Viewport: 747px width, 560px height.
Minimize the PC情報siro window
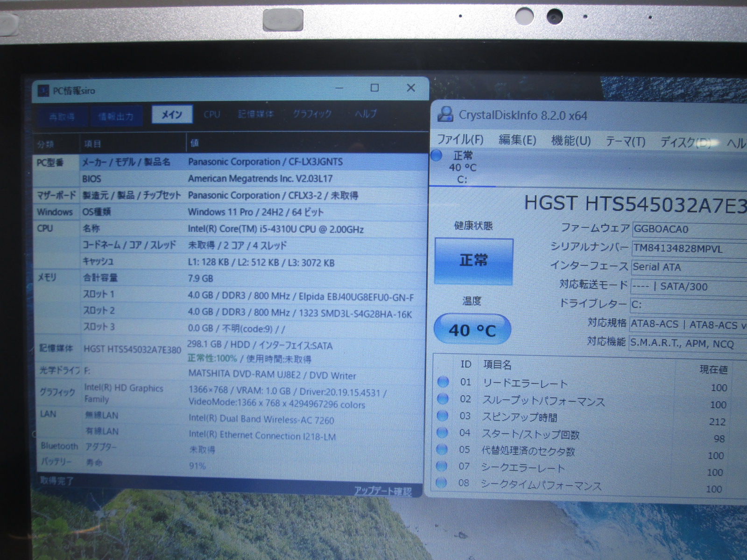click(x=339, y=88)
